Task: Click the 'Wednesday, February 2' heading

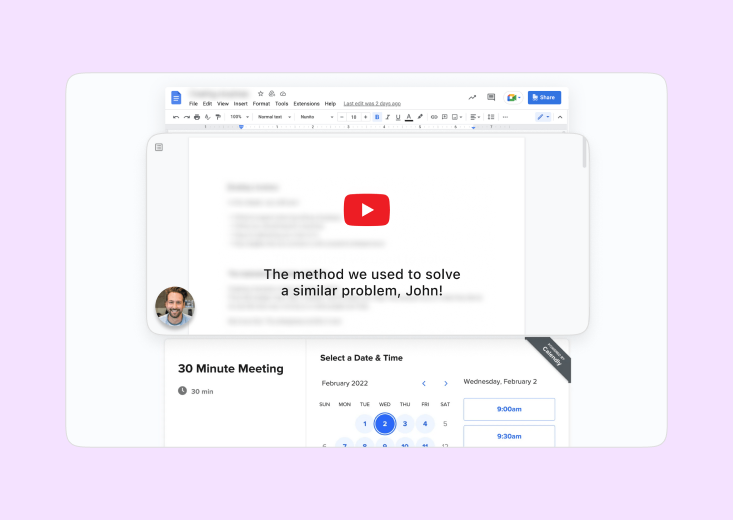Action: click(500, 382)
